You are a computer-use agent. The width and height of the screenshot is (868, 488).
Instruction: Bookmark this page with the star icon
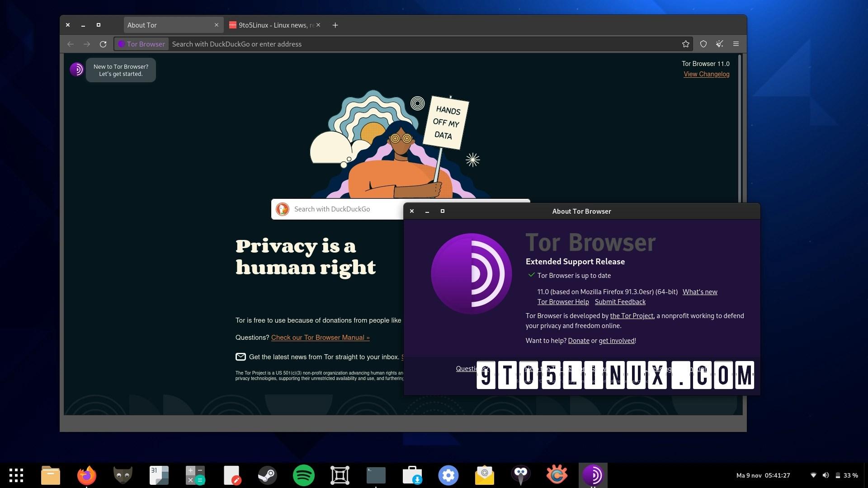pos(686,44)
